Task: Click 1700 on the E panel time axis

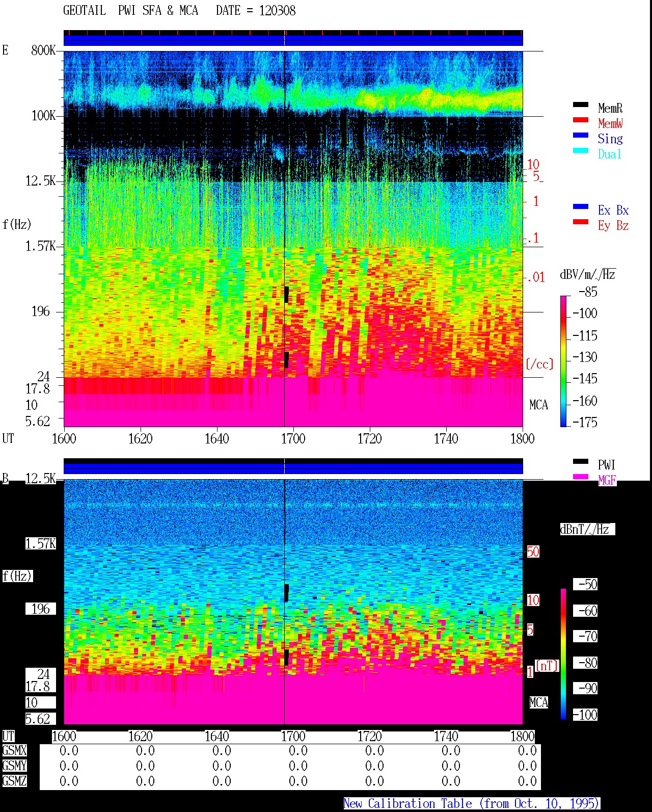Action: click(x=293, y=438)
